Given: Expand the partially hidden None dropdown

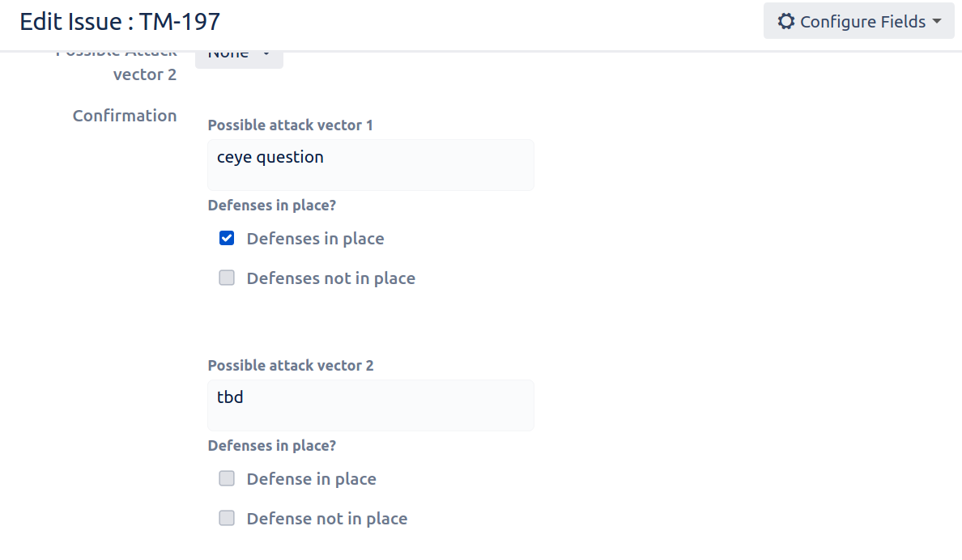Looking at the screenshot, I should point(239,57).
